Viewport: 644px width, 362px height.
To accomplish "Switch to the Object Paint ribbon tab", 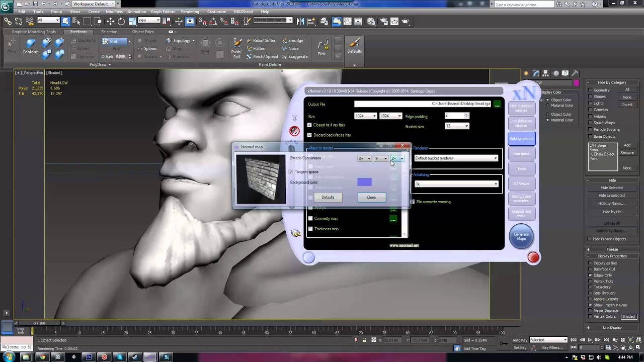I will click(x=143, y=32).
